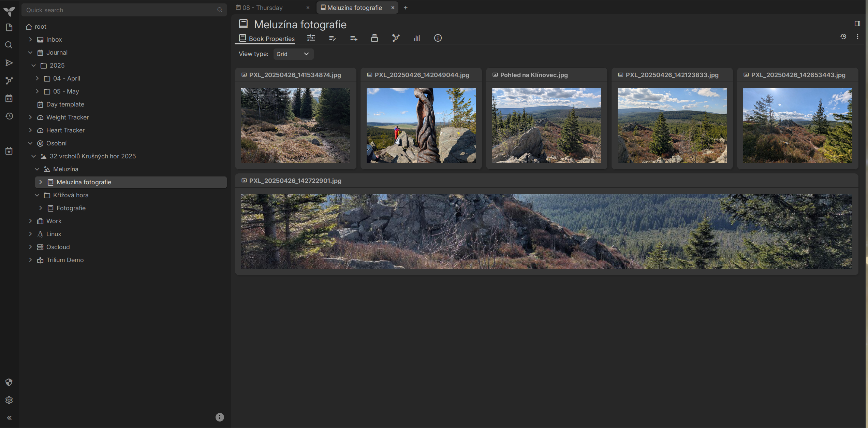
Task: Expand the 05 - May folder
Action: coord(37,91)
